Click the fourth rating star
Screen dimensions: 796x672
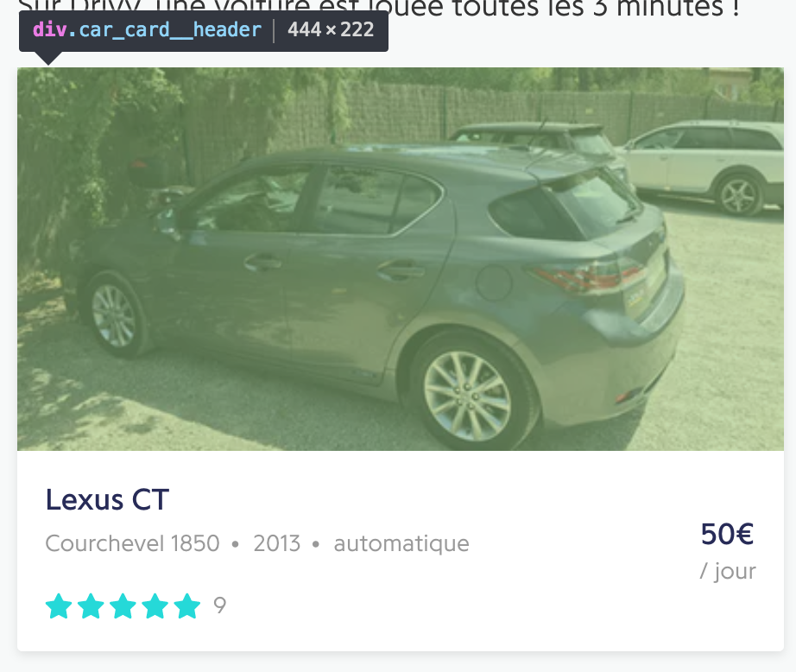pyautogui.click(x=155, y=606)
